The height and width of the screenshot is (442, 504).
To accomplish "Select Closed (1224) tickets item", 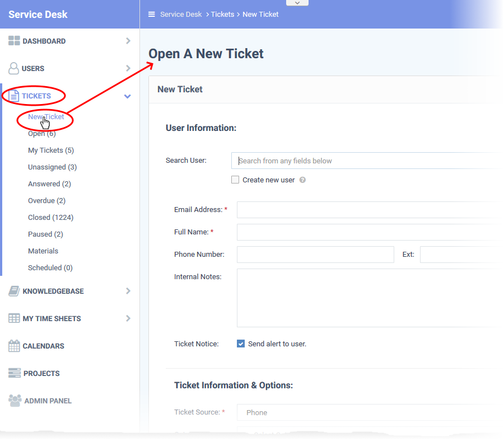I will 50,218.
